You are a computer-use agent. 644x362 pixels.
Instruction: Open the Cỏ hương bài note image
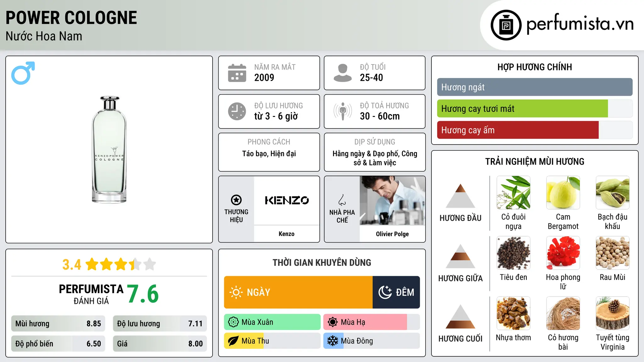click(563, 313)
